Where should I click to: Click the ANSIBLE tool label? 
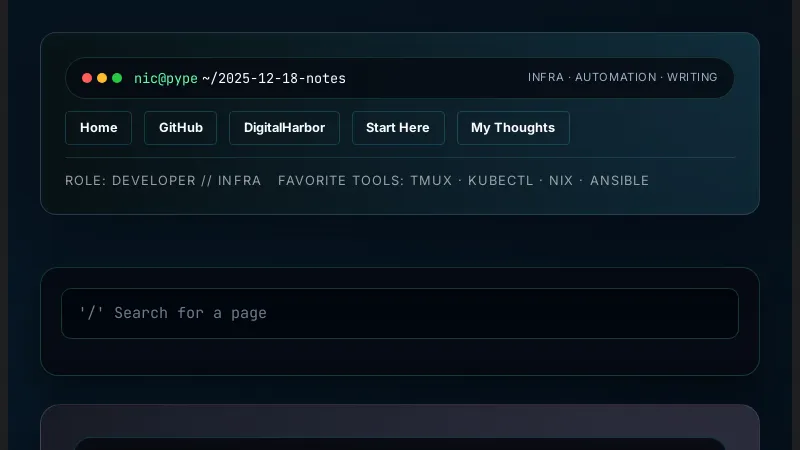[x=620, y=181]
